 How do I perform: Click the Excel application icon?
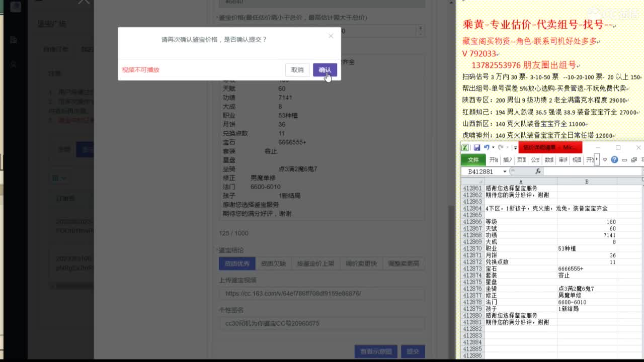[x=465, y=148]
